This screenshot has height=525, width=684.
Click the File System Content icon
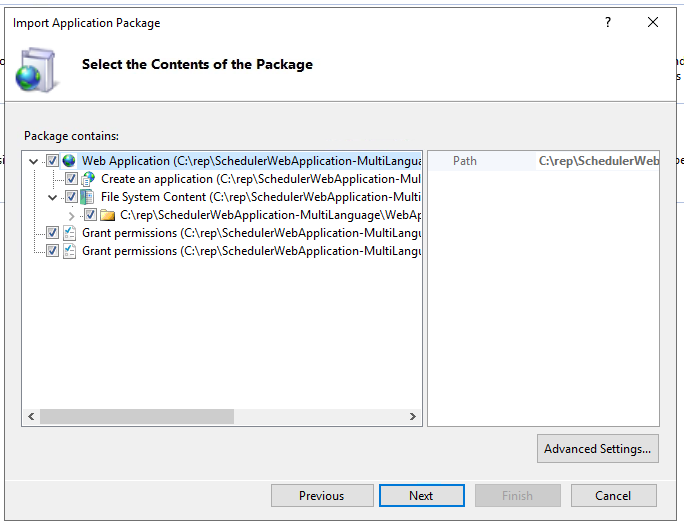[x=88, y=197]
